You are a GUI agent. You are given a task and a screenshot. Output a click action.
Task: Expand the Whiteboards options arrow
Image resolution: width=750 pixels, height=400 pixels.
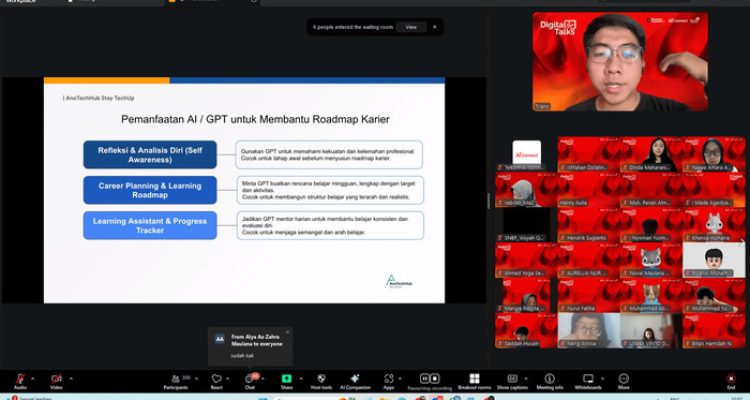click(x=602, y=378)
